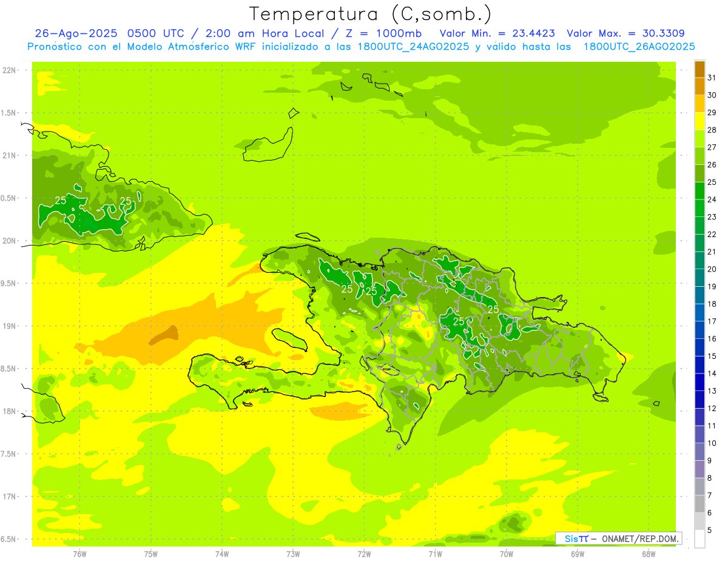The width and height of the screenshot is (728, 562).
Task: Click the legend scale value "8"
Action: (710, 478)
